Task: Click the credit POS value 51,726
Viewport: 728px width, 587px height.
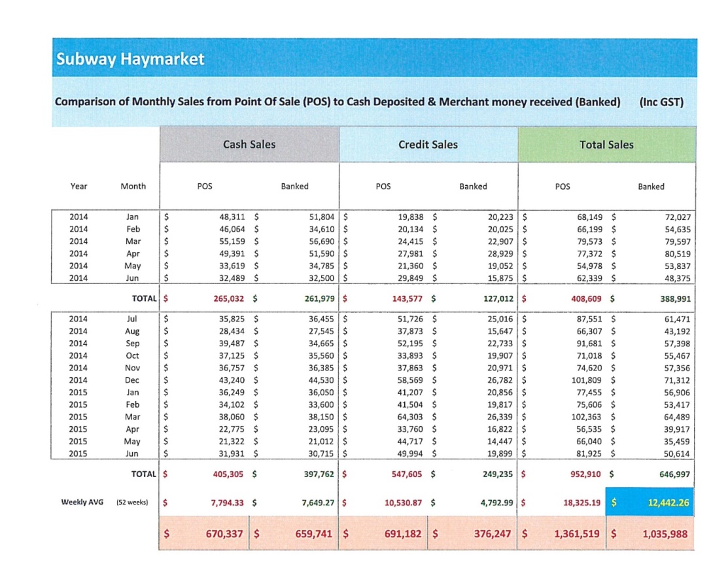Action: [410, 319]
